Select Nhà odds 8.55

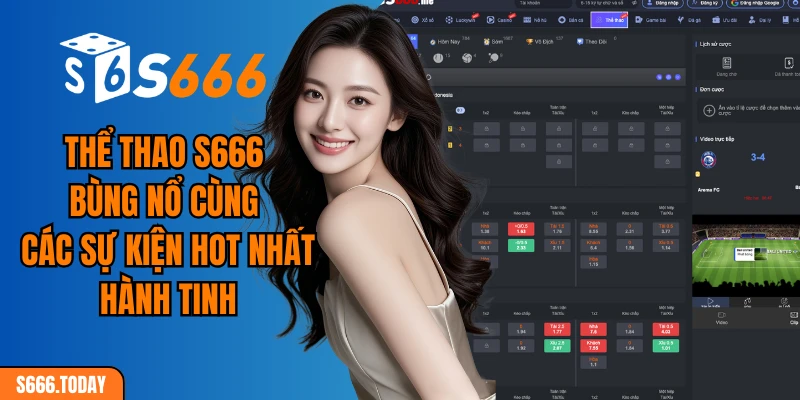(593, 229)
